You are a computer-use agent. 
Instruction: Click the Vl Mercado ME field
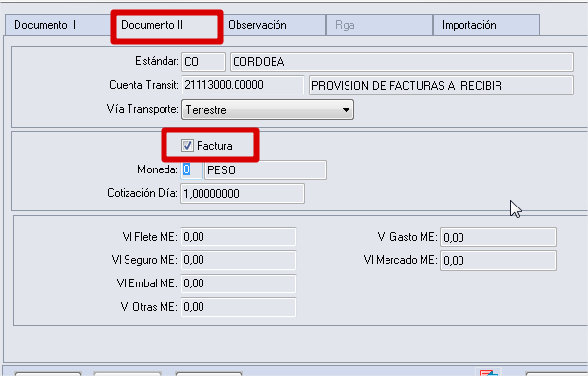(x=498, y=260)
